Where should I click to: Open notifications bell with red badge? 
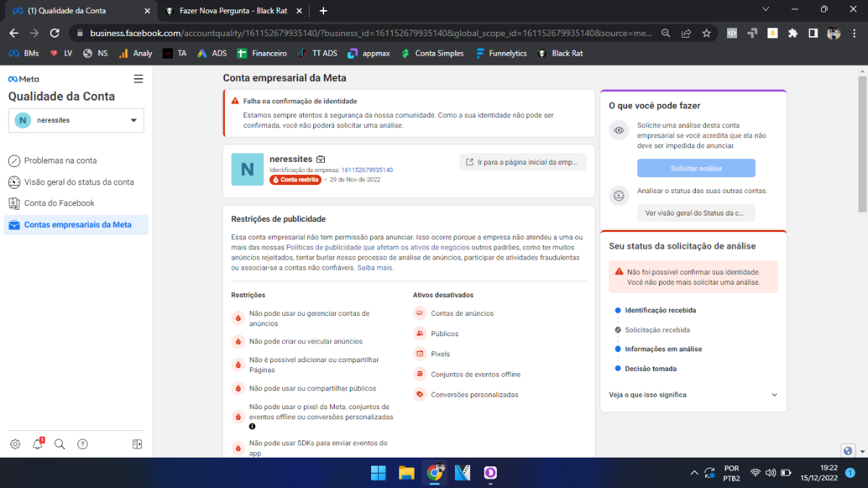(38, 444)
